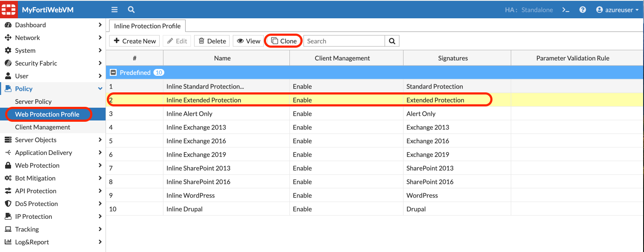Expand the Security Fabric chevron
644x252 pixels.
100,63
